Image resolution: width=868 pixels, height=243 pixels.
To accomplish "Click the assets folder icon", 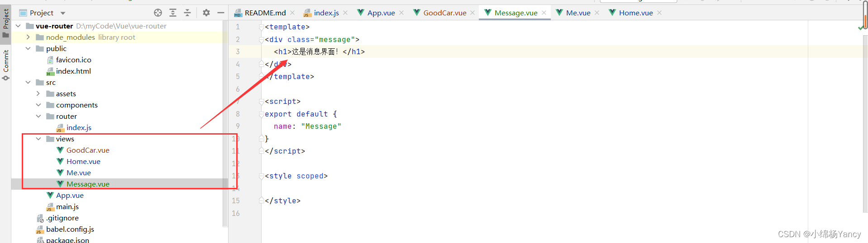I will [x=50, y=93].
